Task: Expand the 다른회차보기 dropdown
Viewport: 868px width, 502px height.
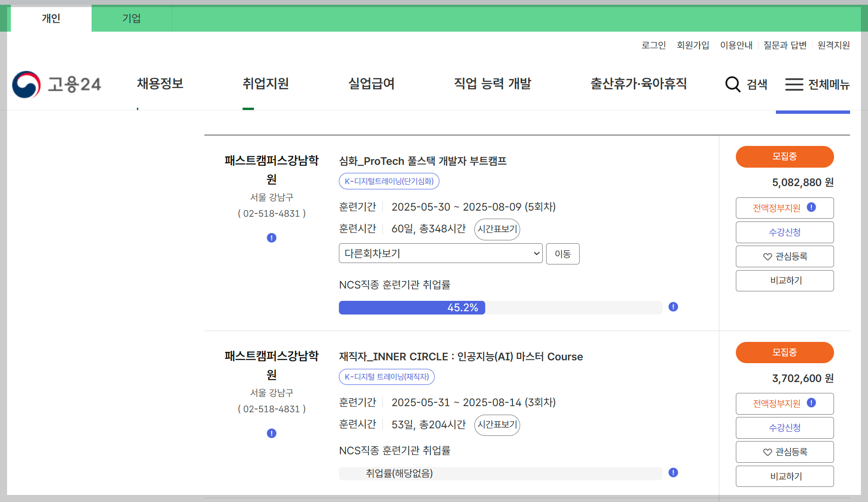Action: (441, 254)
